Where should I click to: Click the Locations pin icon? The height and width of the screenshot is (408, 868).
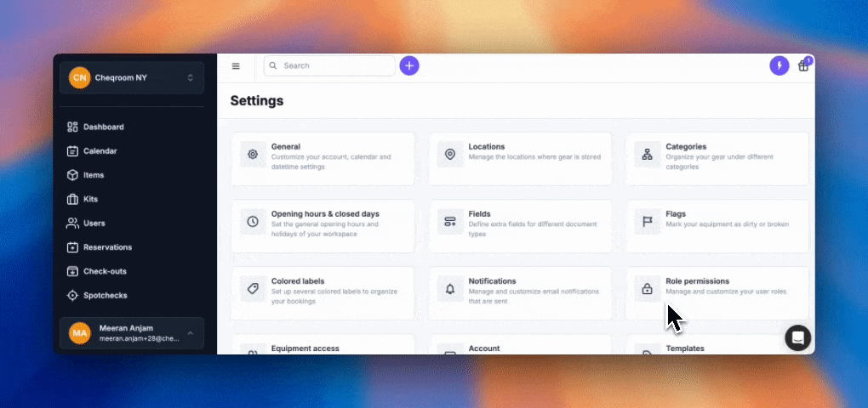[450, 155]
